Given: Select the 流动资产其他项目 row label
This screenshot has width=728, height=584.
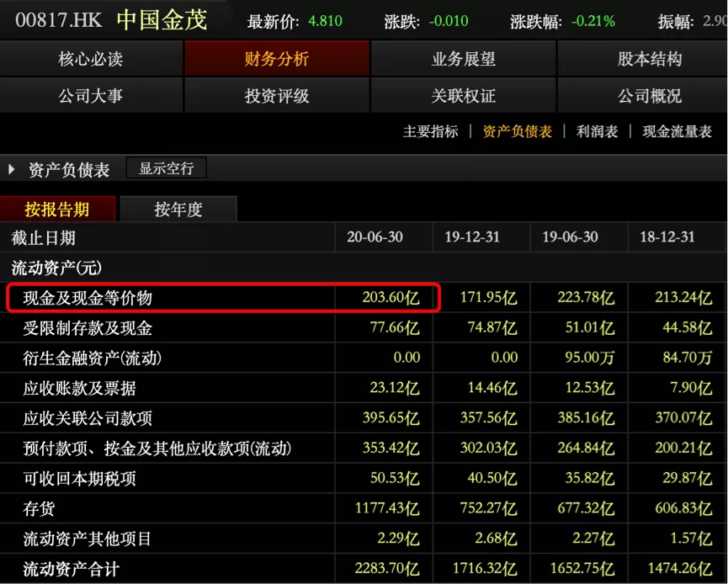Looking at the screenshot, I should click(x=88, y=539).
